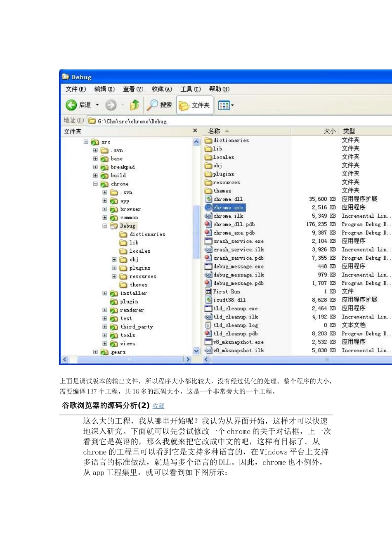
Task: Select the chrome.ilk file icon
Action: (x=209, y=216)
